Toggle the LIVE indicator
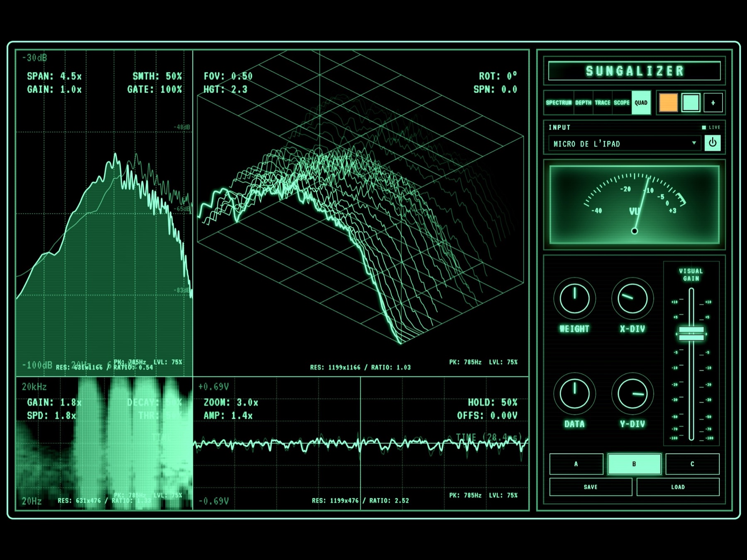 tap(711, 127)
